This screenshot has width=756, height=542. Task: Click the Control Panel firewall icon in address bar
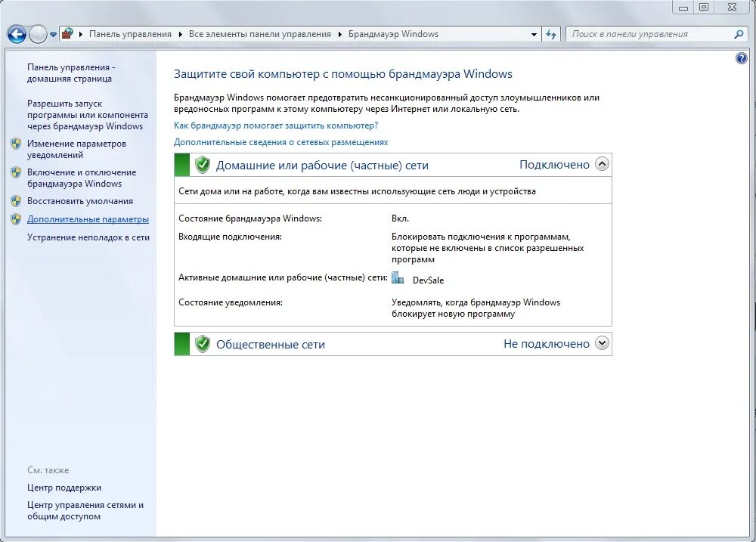(x=68, y=34)
